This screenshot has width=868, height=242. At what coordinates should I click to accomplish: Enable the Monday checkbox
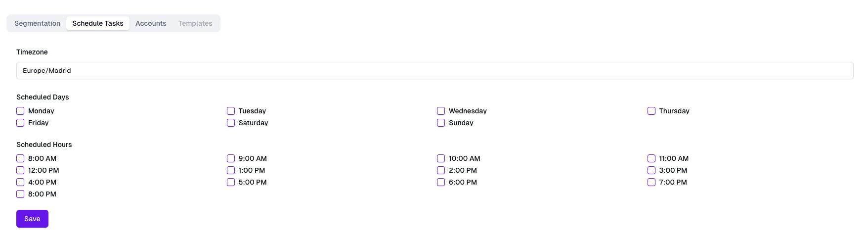pyautogui.click(x=20, y=111)
